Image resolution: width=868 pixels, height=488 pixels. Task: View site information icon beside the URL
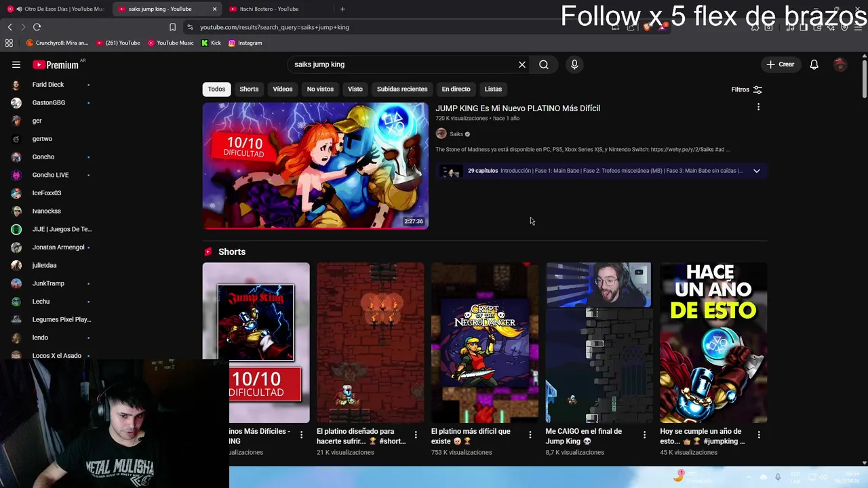[191, 27]
